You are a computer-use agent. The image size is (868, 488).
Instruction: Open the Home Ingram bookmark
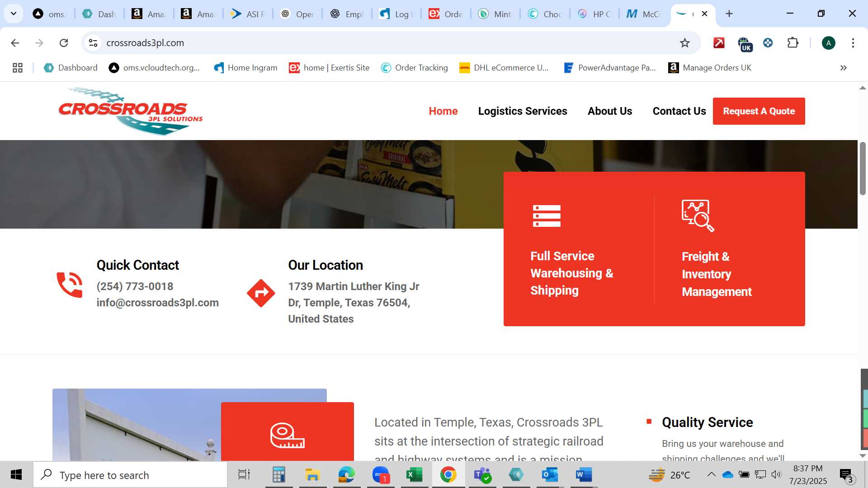(245, 68)
